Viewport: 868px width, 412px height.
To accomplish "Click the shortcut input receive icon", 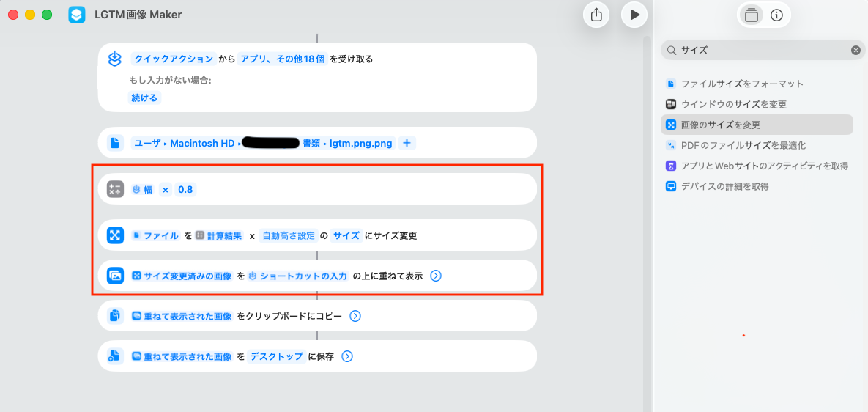I will (114, 59).
